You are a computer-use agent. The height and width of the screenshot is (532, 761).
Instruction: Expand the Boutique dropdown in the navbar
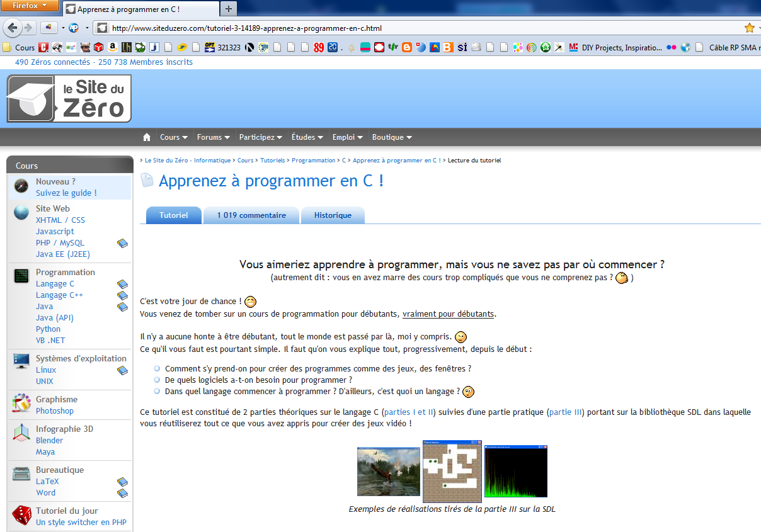392,137
